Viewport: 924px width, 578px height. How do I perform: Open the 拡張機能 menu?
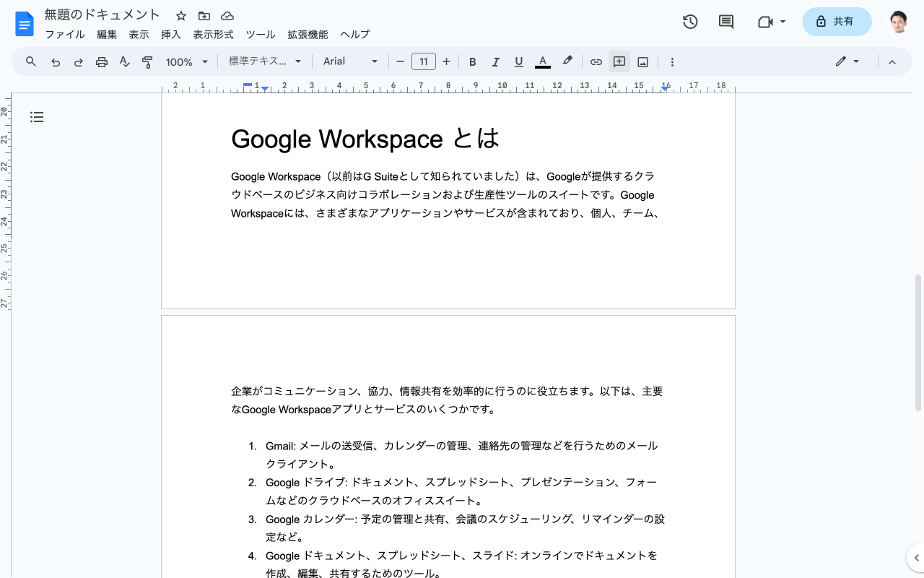[308, 35]
